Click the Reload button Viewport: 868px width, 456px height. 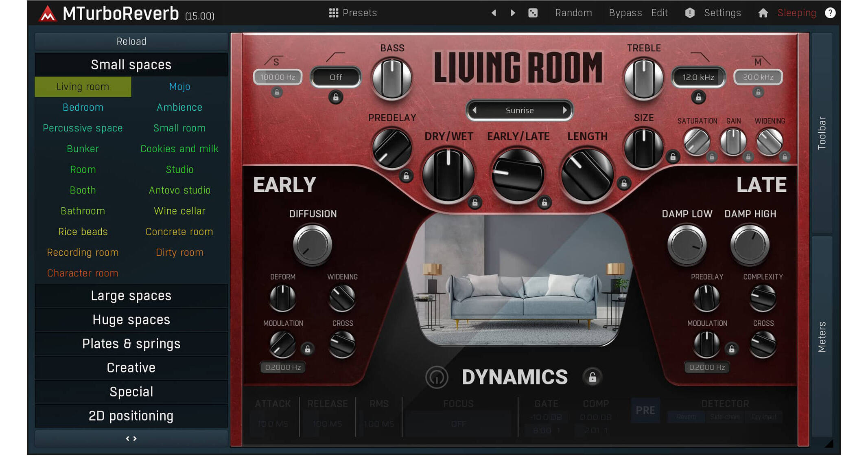pyautogui.click(x=131, y=41)
